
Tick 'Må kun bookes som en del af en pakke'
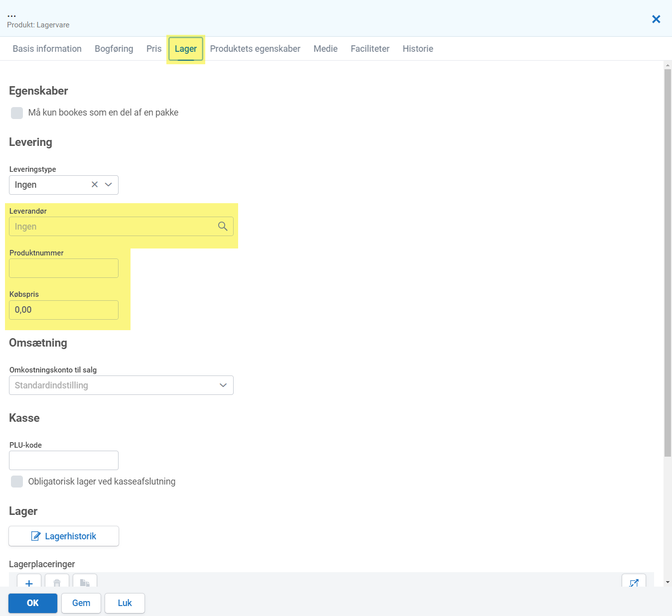pyautogui.click(x=17, y=113)
